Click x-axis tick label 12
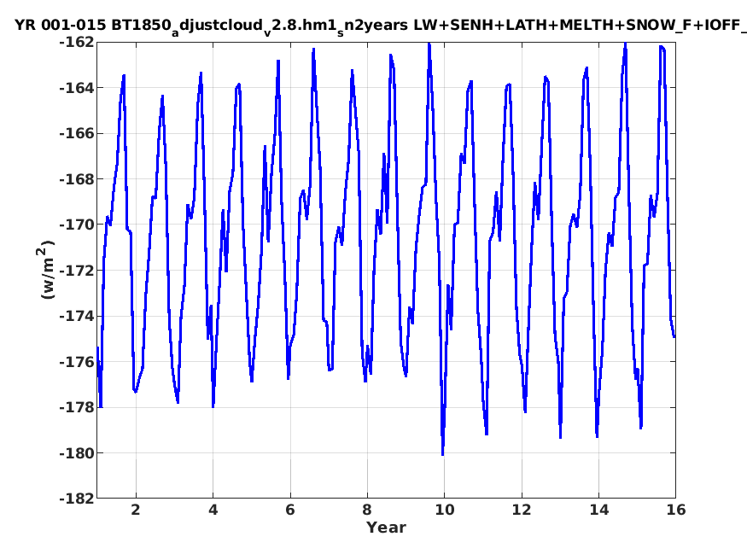This screenshot has height=560, width=747. tap(522, 510)
